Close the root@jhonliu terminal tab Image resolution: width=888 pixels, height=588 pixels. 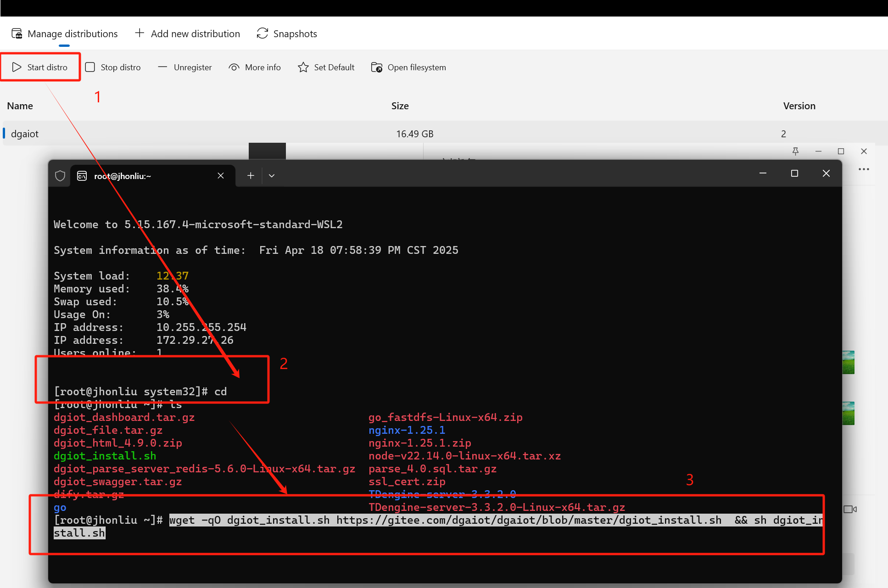coord(221,175)
